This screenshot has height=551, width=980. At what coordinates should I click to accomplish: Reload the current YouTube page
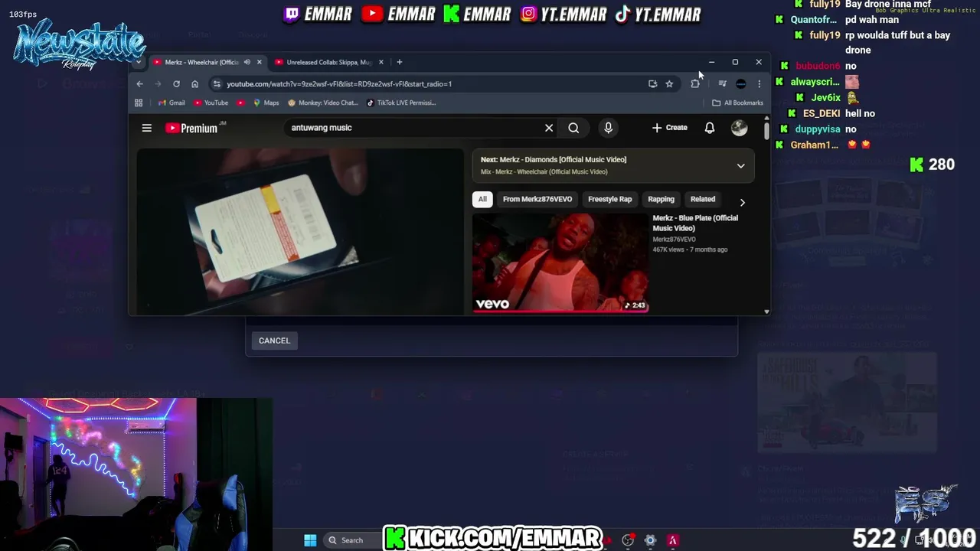tap(176, 84)
